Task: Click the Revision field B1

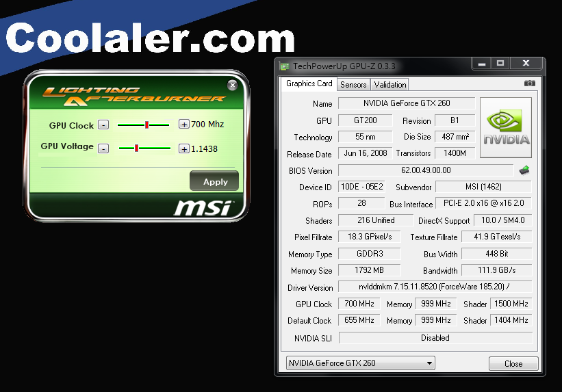Action: tap(455, 120)
